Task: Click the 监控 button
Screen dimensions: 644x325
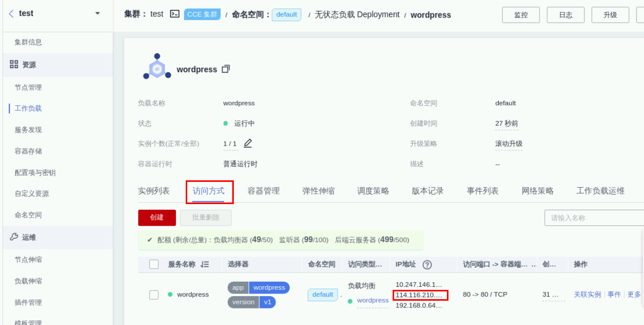Action: pyautogui.click(x=520, y=15)
